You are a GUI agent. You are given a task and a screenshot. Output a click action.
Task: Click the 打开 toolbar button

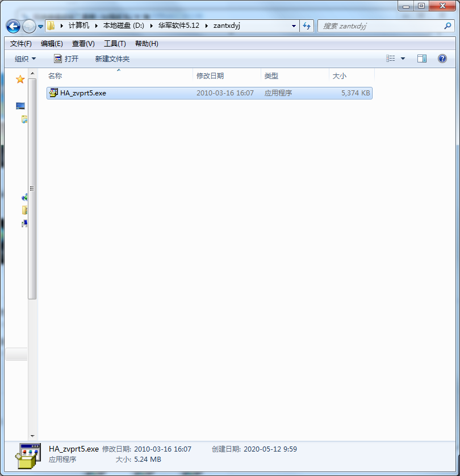click(x=66, y=59)
